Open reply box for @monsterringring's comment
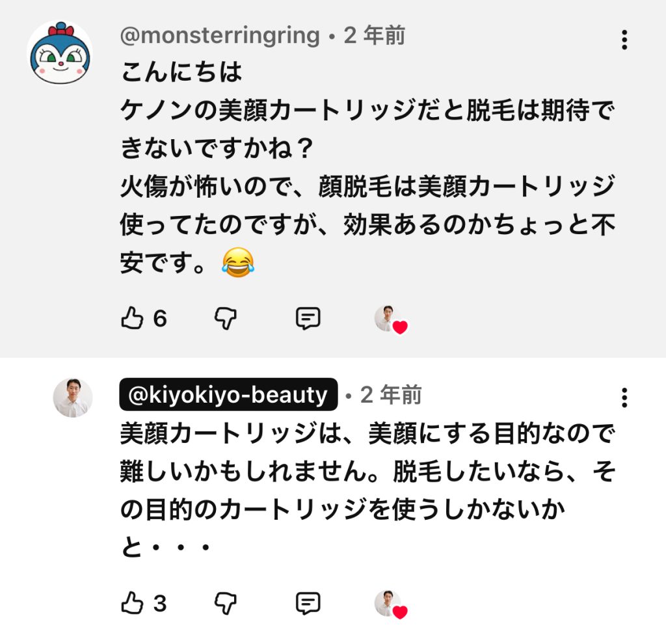The image size is (666, 644). tap(307, 318)
